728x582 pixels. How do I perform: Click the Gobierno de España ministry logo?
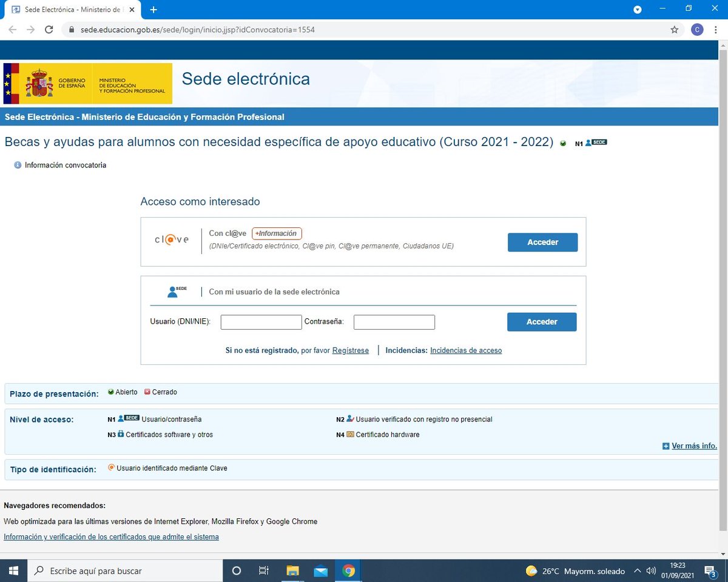[x=88, y=84]
